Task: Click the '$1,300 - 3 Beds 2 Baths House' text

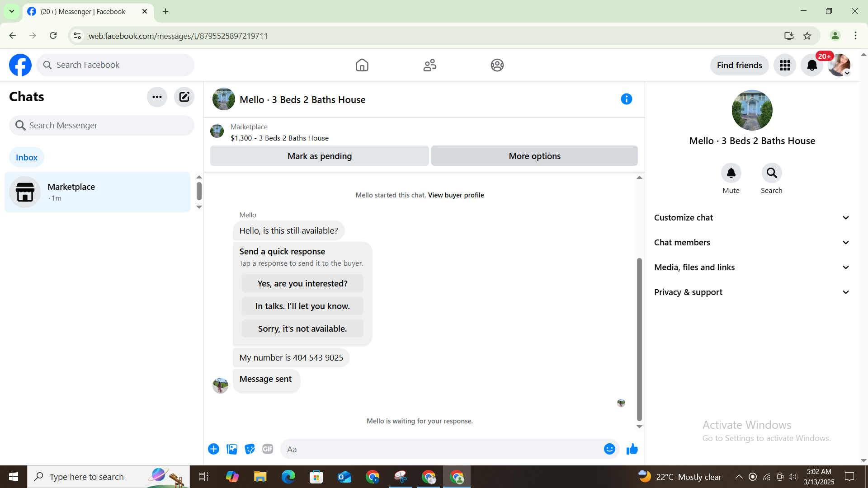Action: (279, 138)
